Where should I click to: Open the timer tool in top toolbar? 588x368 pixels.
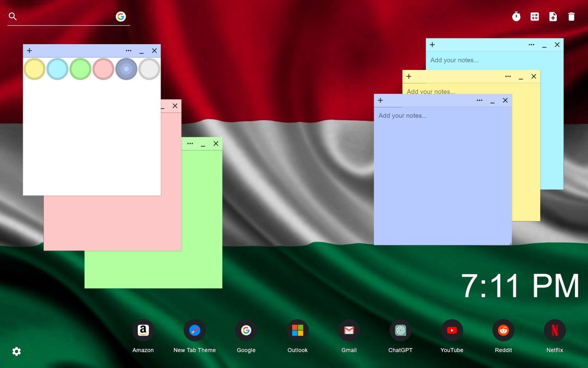pyautogui.click(x=516, y=17)
